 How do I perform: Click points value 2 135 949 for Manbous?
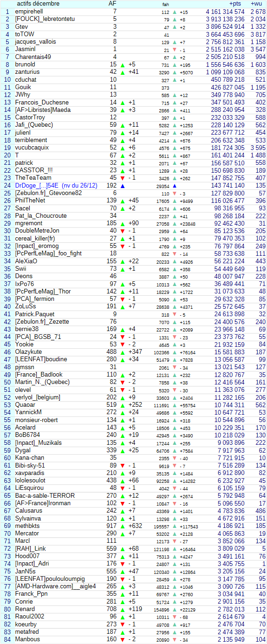[231, 640]
